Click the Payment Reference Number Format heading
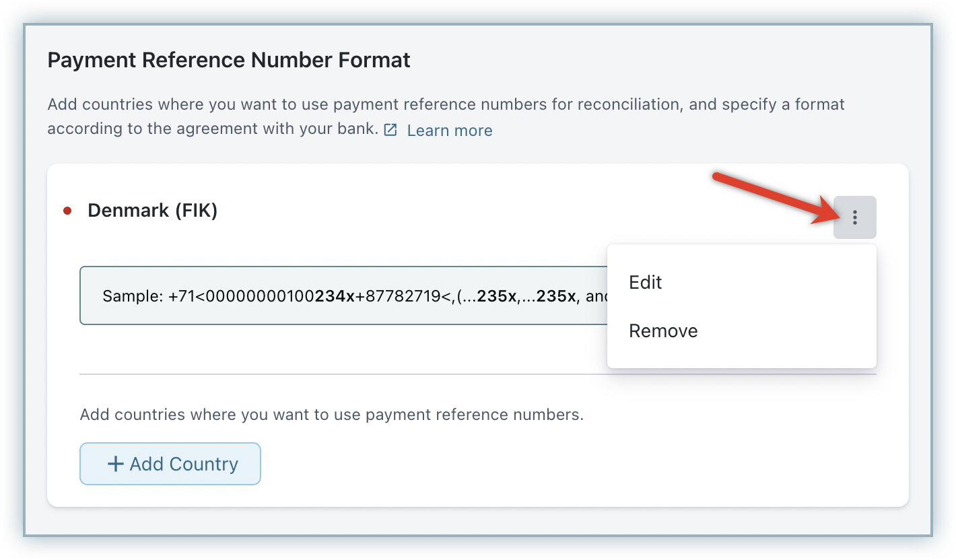This screenshot has height=560, width=956. click(x=229, y=61)
